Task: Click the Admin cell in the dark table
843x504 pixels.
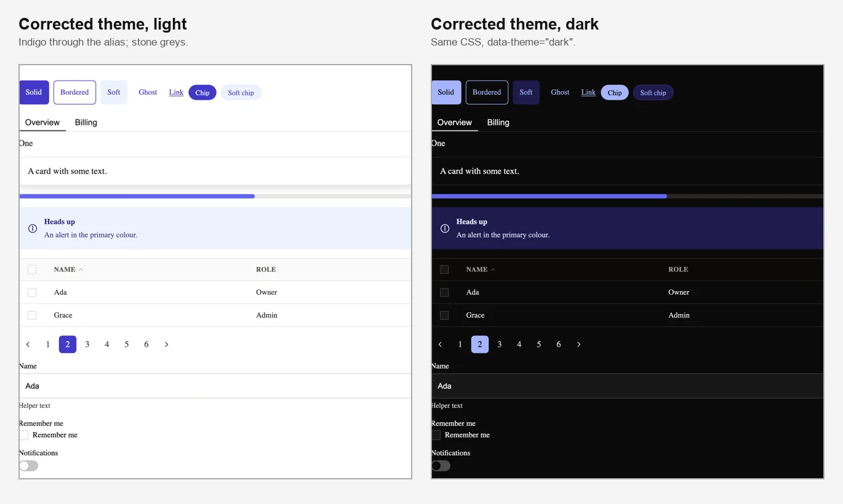Action: (679, 315)
